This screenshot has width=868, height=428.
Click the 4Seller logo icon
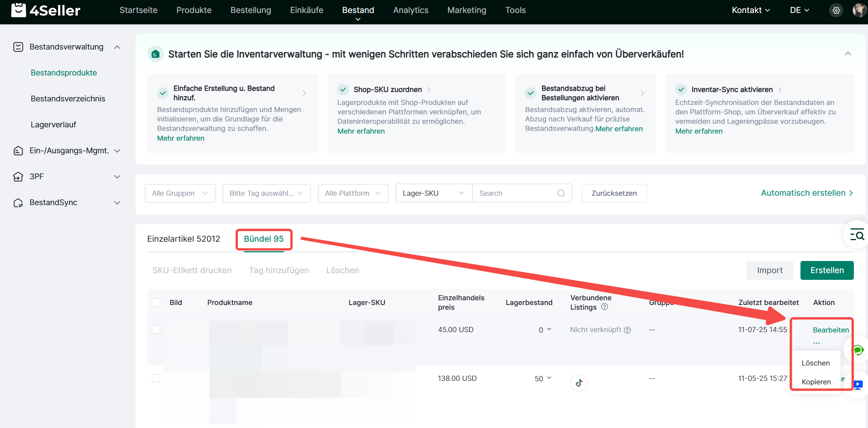click(x=18, y=10)
